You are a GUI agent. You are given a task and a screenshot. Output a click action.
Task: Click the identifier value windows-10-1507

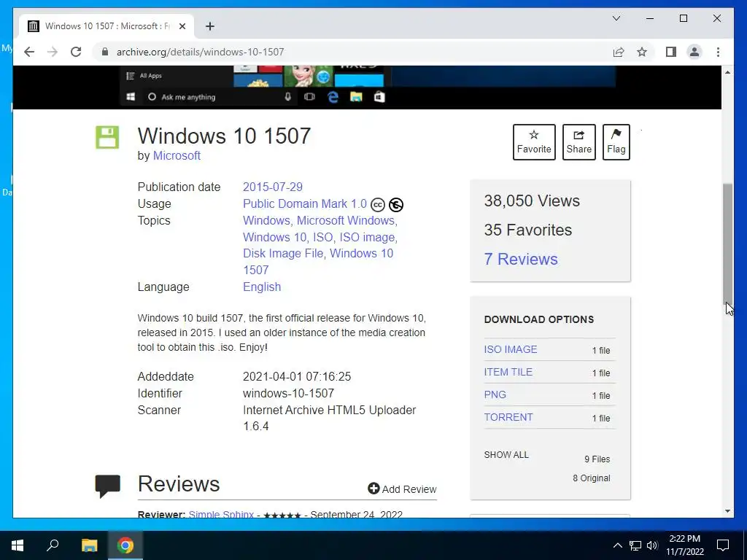[288, 393]
